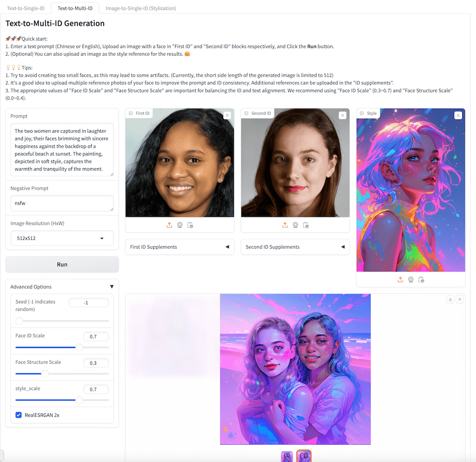Image resolution: width=476 pixels, height=462 pixels.
Task: Click the Negative Prompt text field
Action: tap(62, 203)
